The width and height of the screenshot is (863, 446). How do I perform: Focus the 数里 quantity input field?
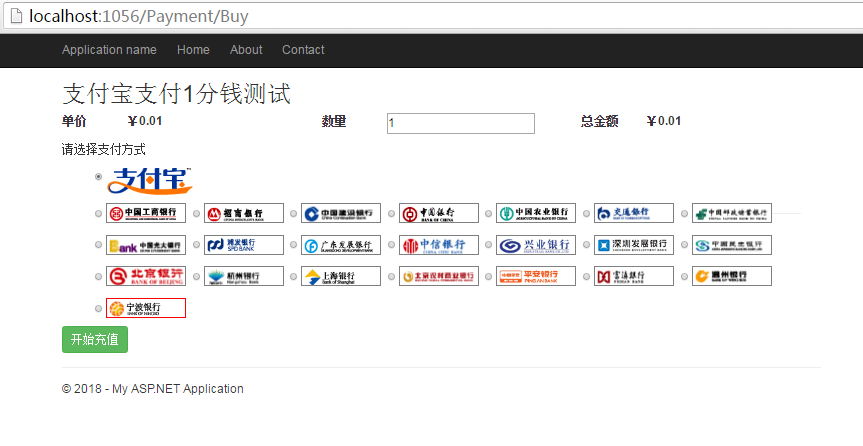click(x=461, y=123)
